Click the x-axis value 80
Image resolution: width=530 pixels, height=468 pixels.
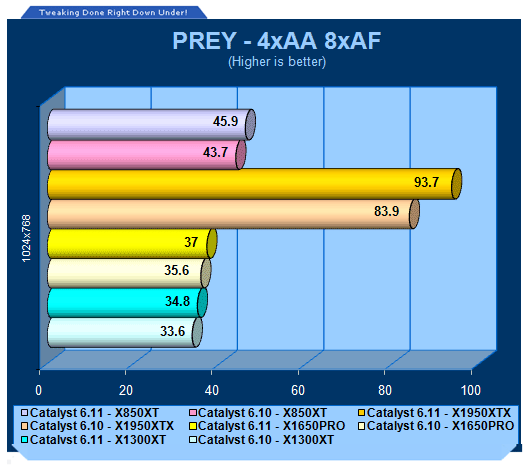pyautogui.click(x=385, y=390)
